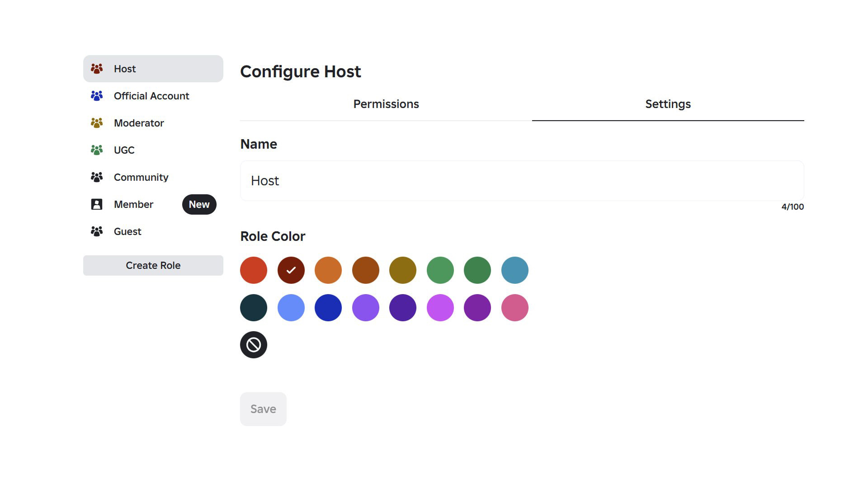Viewport: 868px width, 488px height.
Task: Select the Community role icon
Action: tap(98, 177)
